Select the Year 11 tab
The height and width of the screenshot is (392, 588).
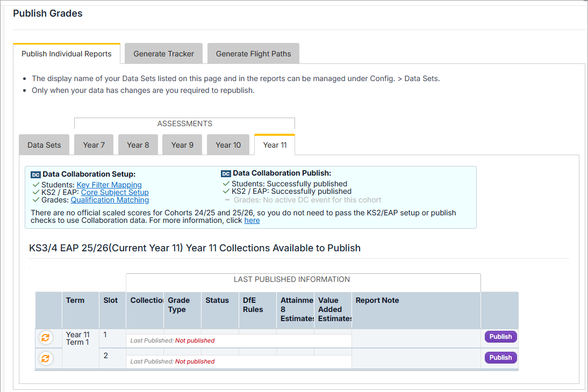click(275, 145)
